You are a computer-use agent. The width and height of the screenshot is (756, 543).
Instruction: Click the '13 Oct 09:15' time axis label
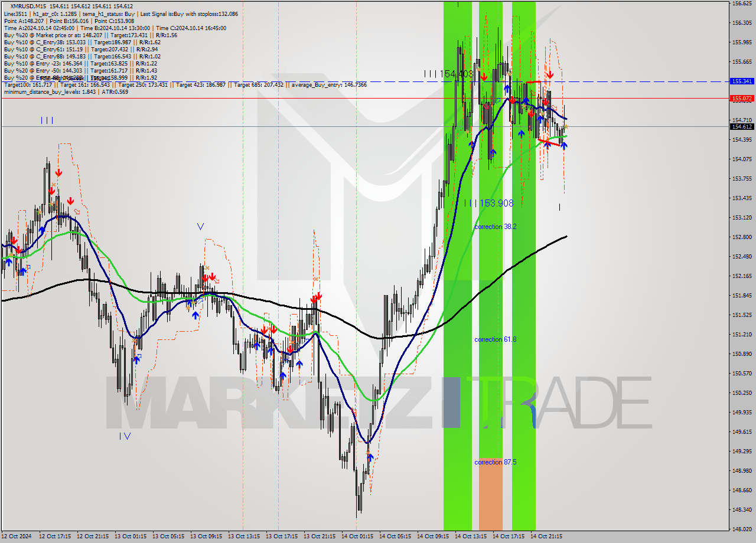pos(206,537)
